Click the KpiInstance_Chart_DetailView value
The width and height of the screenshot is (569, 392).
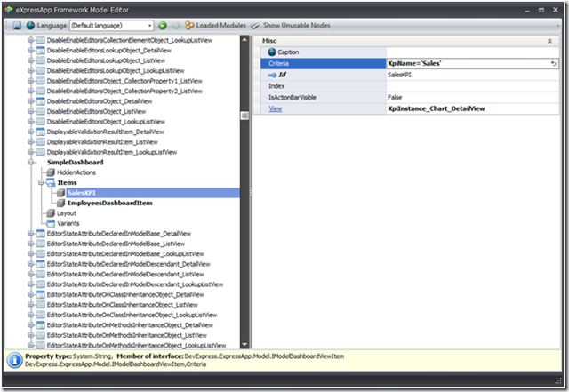(437, 108)
